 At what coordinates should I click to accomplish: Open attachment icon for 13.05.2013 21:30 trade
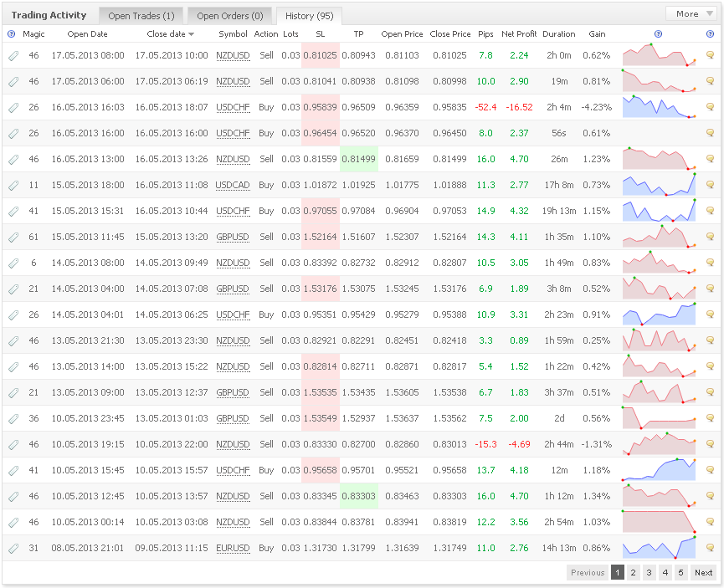point(14,340)
